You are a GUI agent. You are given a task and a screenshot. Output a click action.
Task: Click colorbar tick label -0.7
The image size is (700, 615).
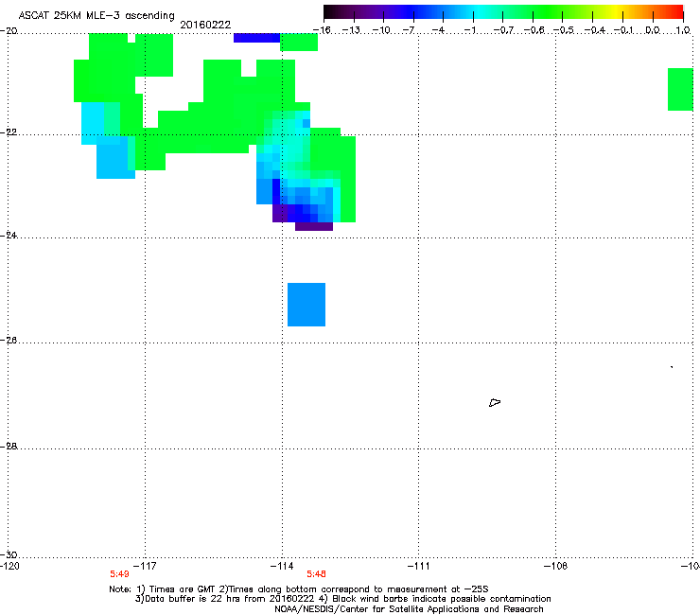pyautogui.click(x=503, y=30)
